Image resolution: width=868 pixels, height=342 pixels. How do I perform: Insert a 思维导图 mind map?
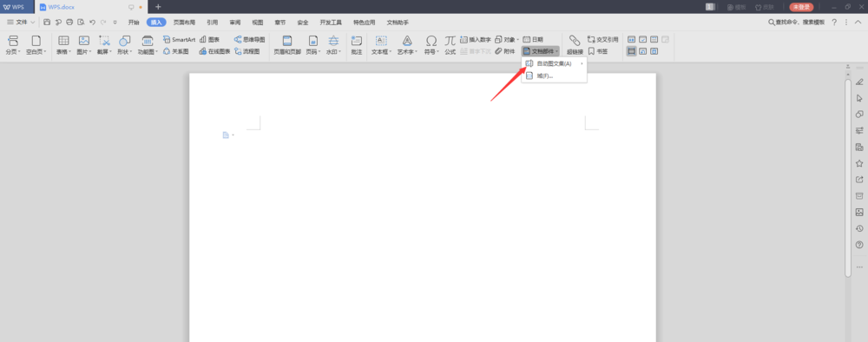pyautogui.click(x=250, y=40)
